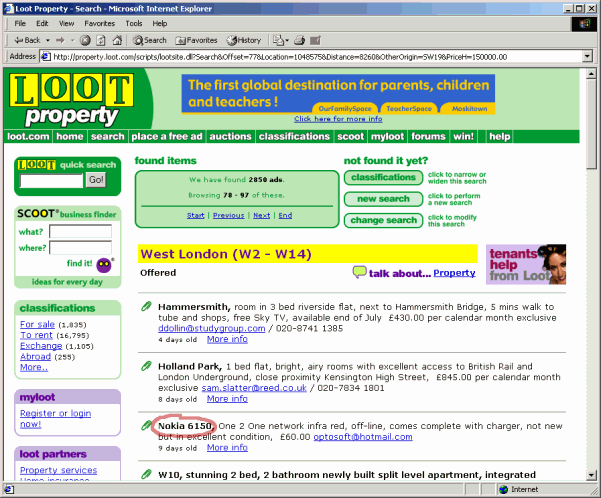Click paperclip icon beside Holland Park ad
Screen dimensions: 601x498
click(146, 366)
